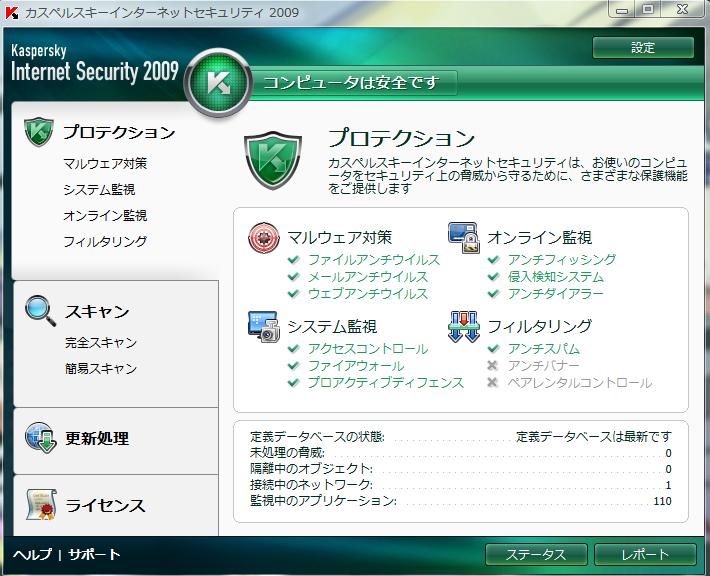
Task: Toggle checkmark beside アンチスパム
Action: pyautogui.click(x=493, y=349)
